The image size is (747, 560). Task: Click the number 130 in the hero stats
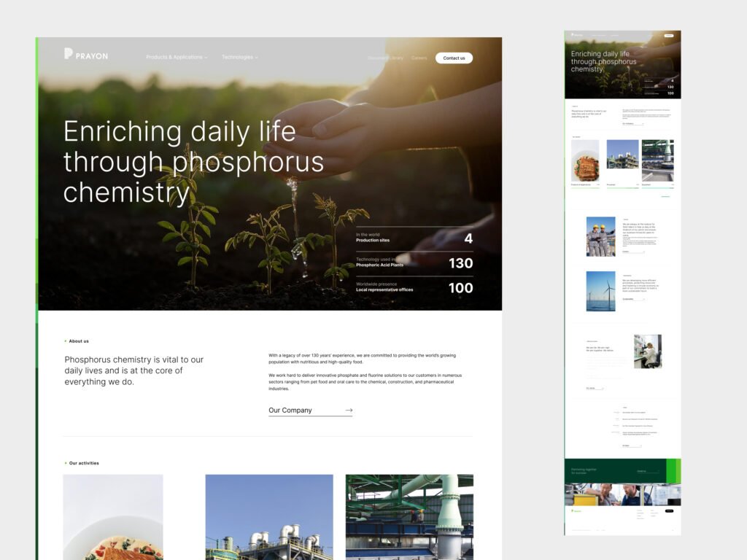click(461, 263)
